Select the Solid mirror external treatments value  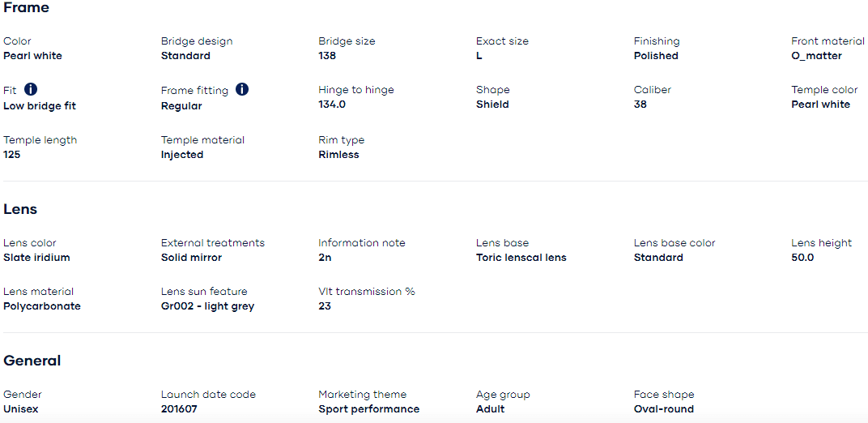pyautogui.click(x=191, y=258)
